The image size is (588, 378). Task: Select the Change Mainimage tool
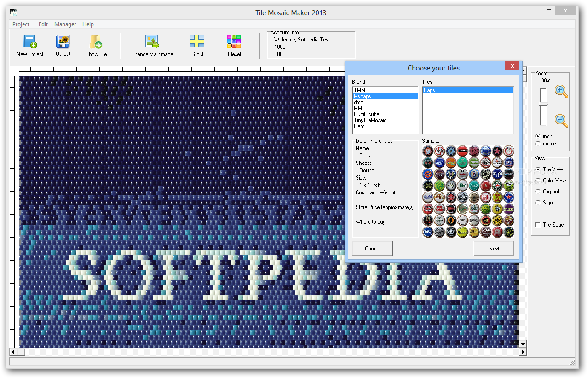(x=152, y=42)
